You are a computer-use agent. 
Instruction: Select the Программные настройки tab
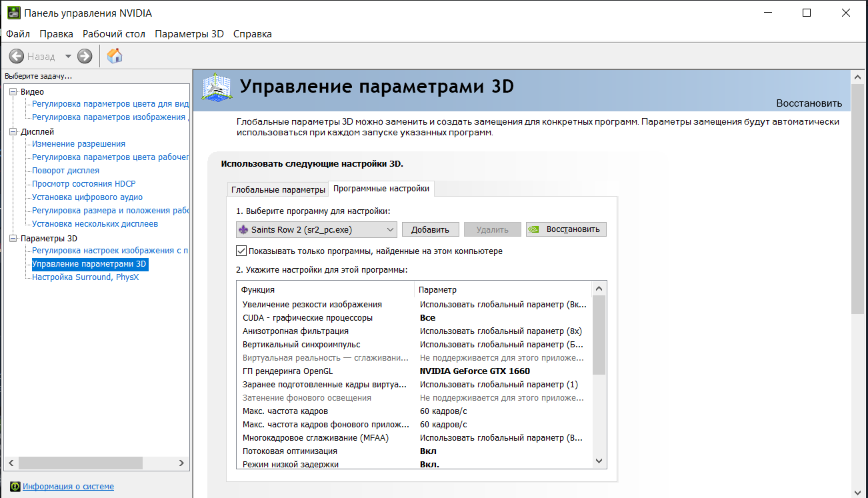381,189
